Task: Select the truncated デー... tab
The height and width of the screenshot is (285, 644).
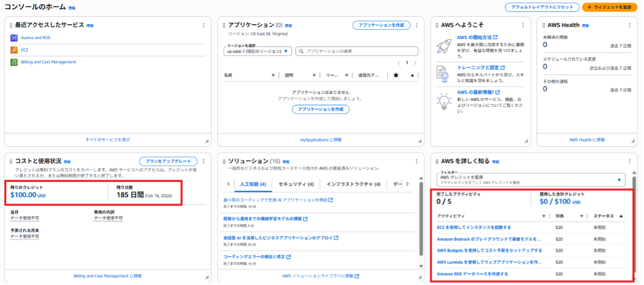Action: tap(397, 184)
